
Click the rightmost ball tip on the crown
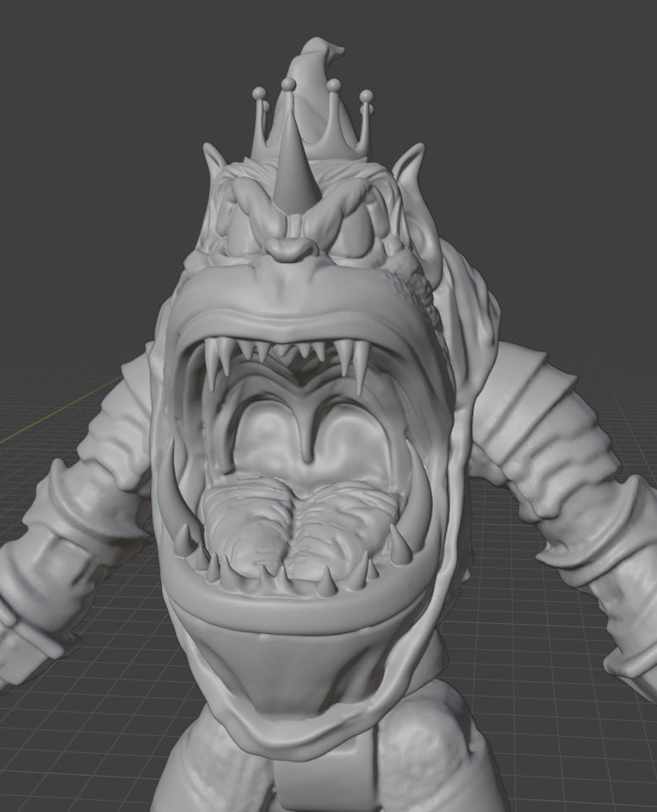(x=366, y=97)
